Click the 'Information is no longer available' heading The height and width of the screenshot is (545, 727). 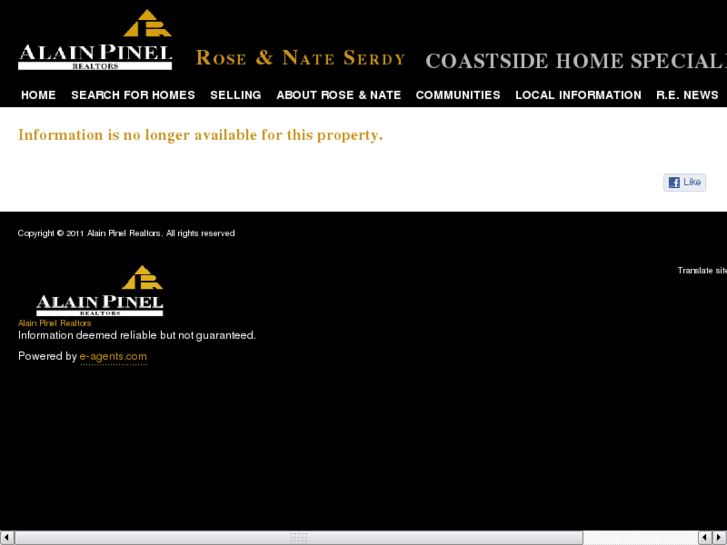[200, 135]
